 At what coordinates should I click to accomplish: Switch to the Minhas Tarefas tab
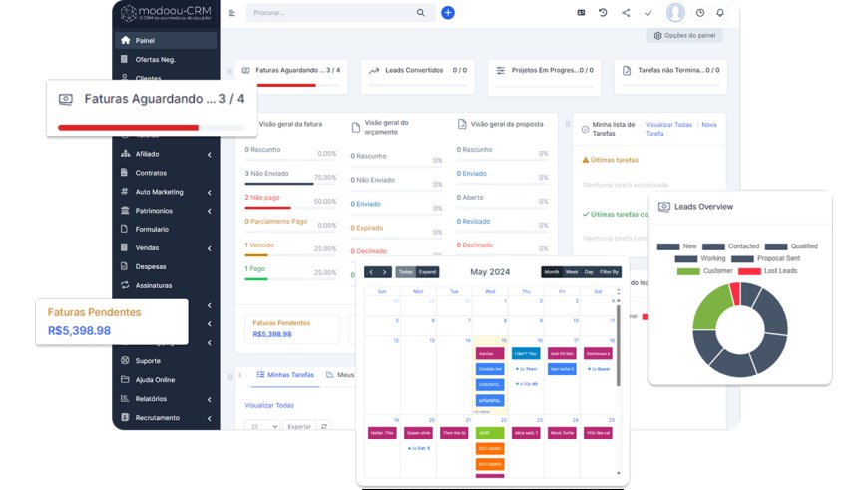pyautogui.click(x=285, y=375)
